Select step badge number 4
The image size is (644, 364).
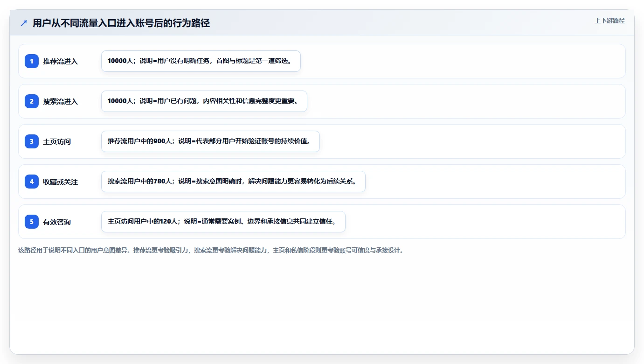[32, 182]
